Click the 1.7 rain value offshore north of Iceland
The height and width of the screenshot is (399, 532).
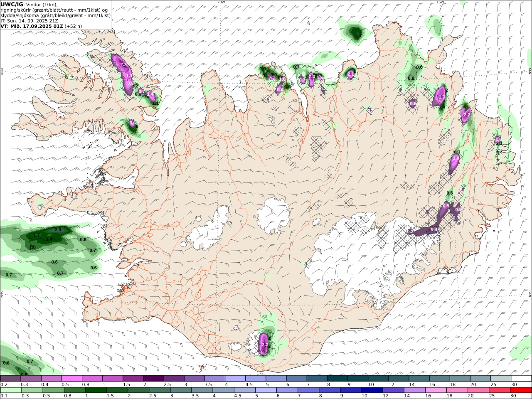359,36
